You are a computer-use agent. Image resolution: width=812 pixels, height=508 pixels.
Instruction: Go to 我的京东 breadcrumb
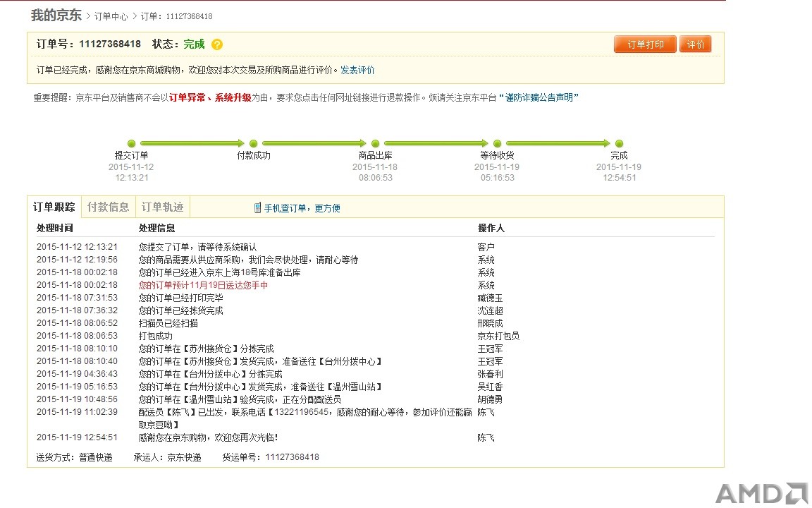click(x=56, y=16)
